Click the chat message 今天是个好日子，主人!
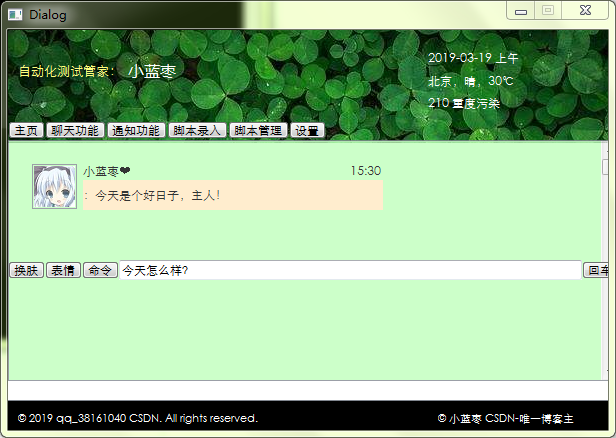Image resolution: width=616 pixels, height=438 pixels. point(233,195)
